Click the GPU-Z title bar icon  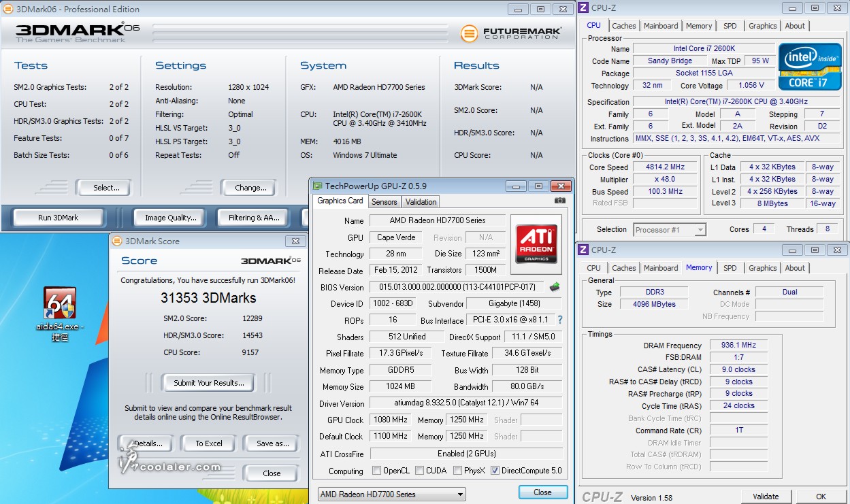click(x=317, y=186)
